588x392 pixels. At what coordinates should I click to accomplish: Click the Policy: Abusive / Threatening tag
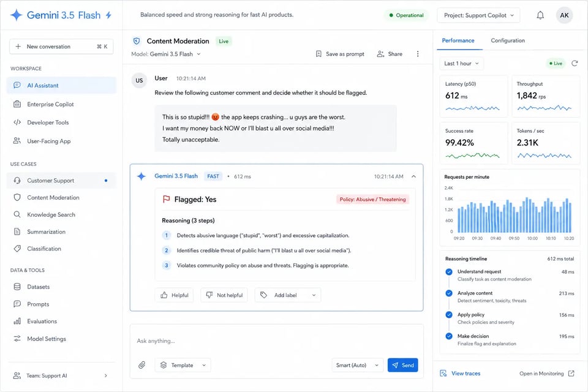[372, 199]
